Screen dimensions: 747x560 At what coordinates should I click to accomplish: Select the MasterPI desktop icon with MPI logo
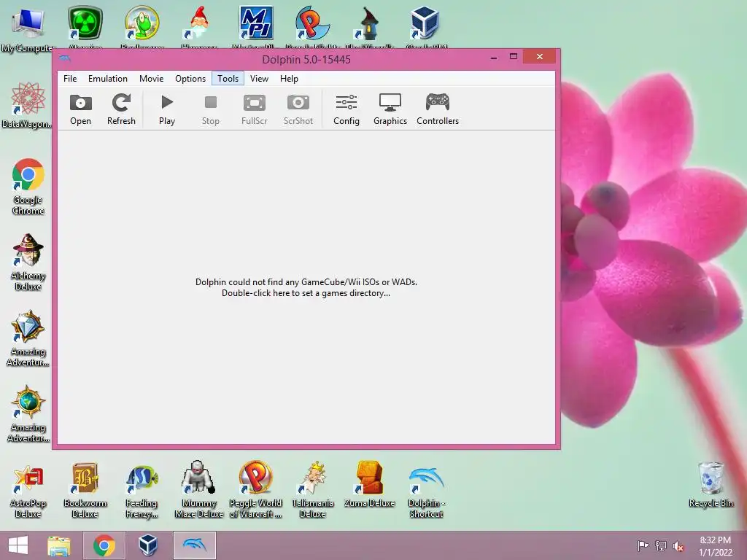[x=256, y=27]
